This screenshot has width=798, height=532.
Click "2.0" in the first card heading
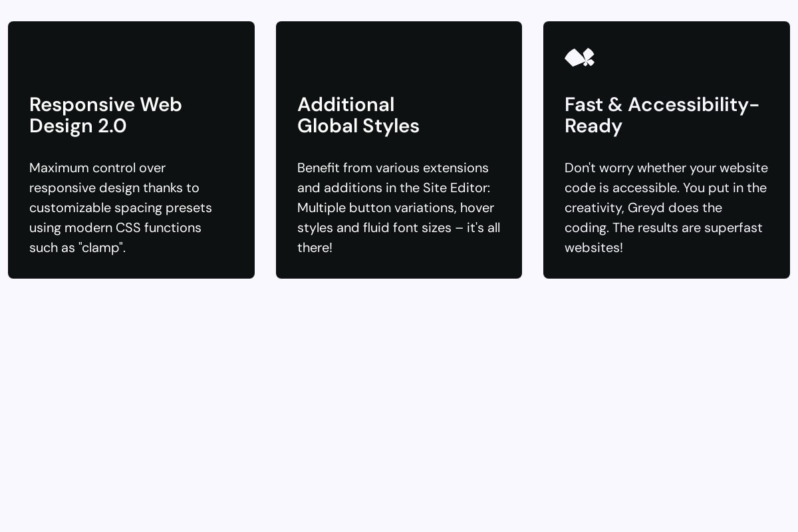[112, 126]
